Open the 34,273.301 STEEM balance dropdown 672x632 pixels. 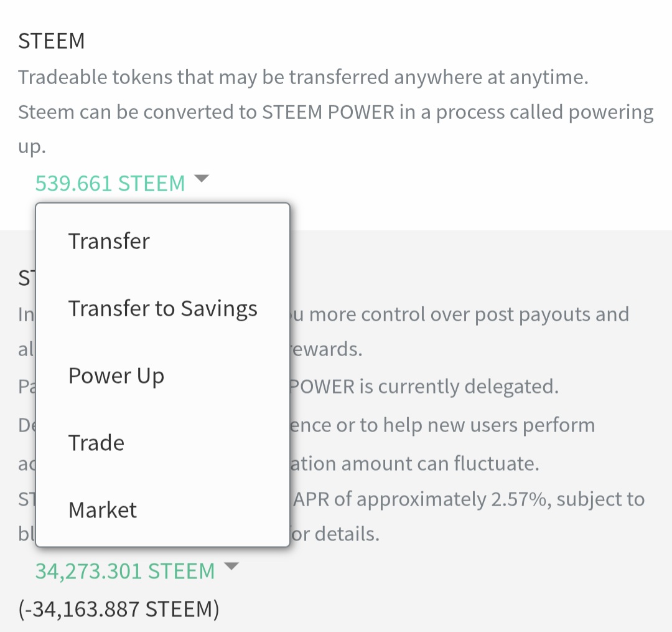pyautogui.click(x=124, y=571)
